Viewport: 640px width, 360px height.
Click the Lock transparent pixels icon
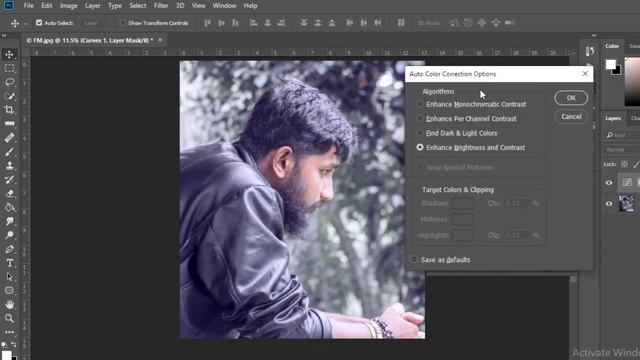pyautogui.click(x=624, y=164)
